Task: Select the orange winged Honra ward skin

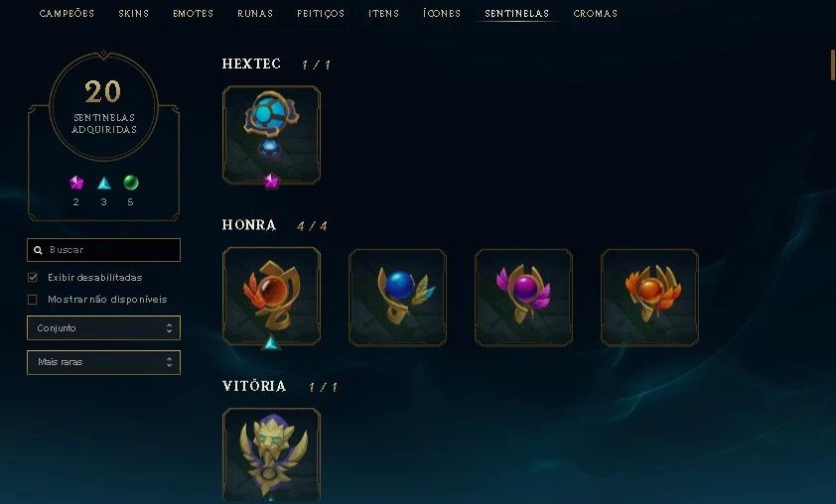Action: [x=649, y=298]
